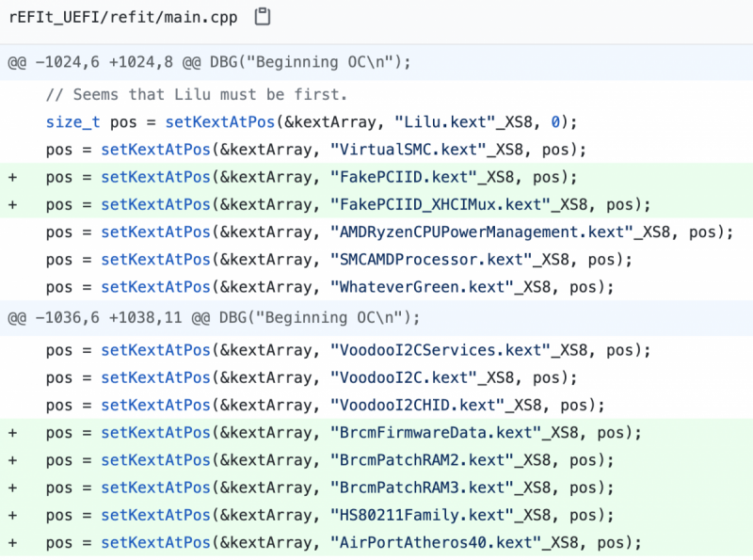Image resolution: width=753 pixels, height=560 pixels.
Task: Click the plus marker on the FakePCIID_XHCIMux.kext line
Action: pos(12,204)
